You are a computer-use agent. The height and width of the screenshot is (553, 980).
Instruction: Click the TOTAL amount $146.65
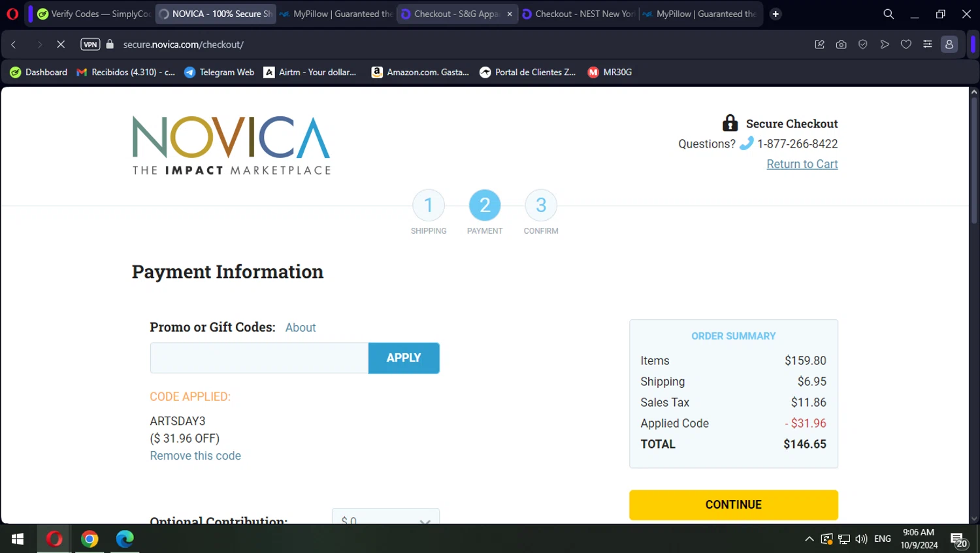(x=805, y=444)
